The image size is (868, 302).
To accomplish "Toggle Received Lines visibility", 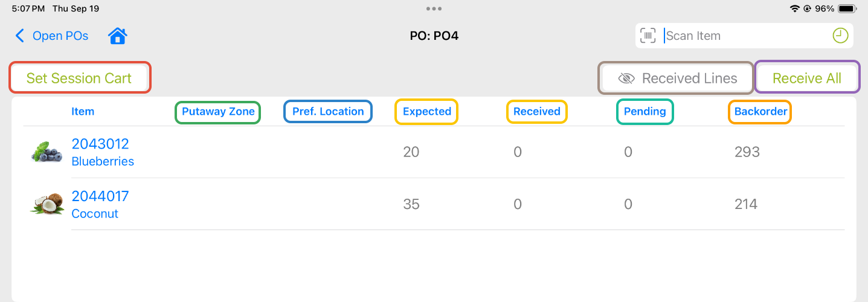I will (677, 79).
